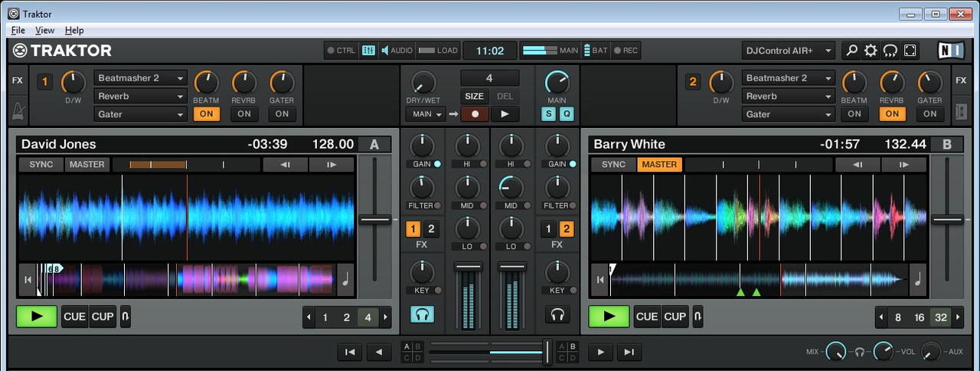Toggle beat note icon on deck A stripe
This screenshot has width=980, height=371.
pos(345,281)
